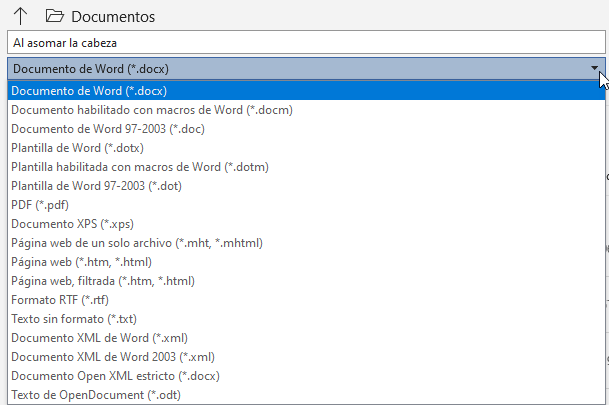The image size is (609, 405).
Task: Click the up arrow to go up a folder
Action: 20,16
